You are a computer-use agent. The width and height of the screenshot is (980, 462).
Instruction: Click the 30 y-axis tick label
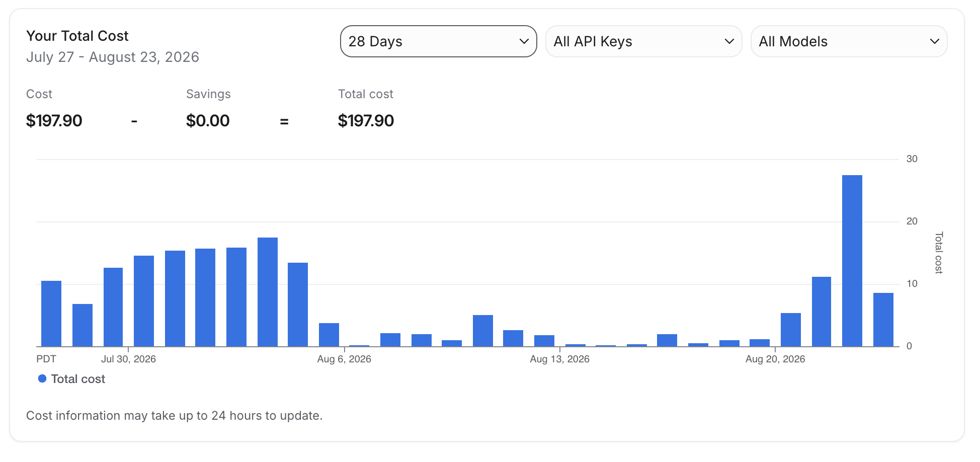[912, 159]
